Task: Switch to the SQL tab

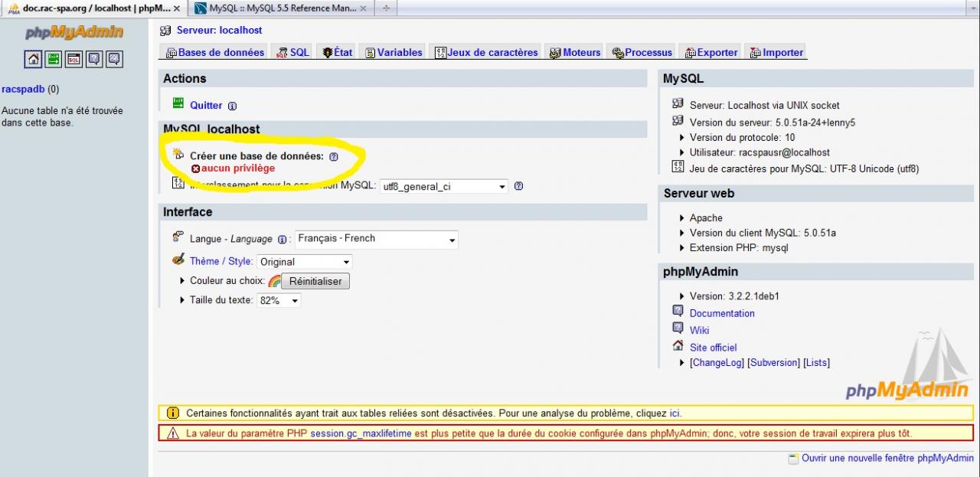Action: click(x=292, y=53)
